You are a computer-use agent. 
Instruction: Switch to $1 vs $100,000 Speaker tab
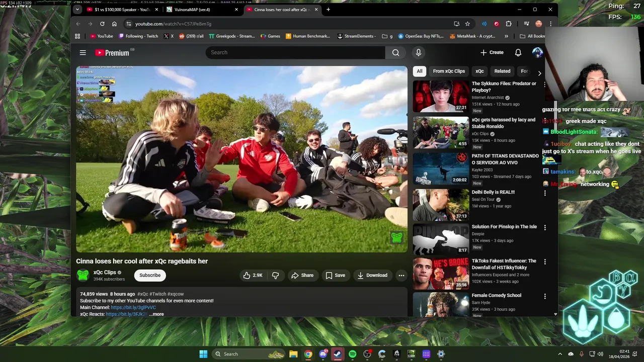tap(122, 9)
